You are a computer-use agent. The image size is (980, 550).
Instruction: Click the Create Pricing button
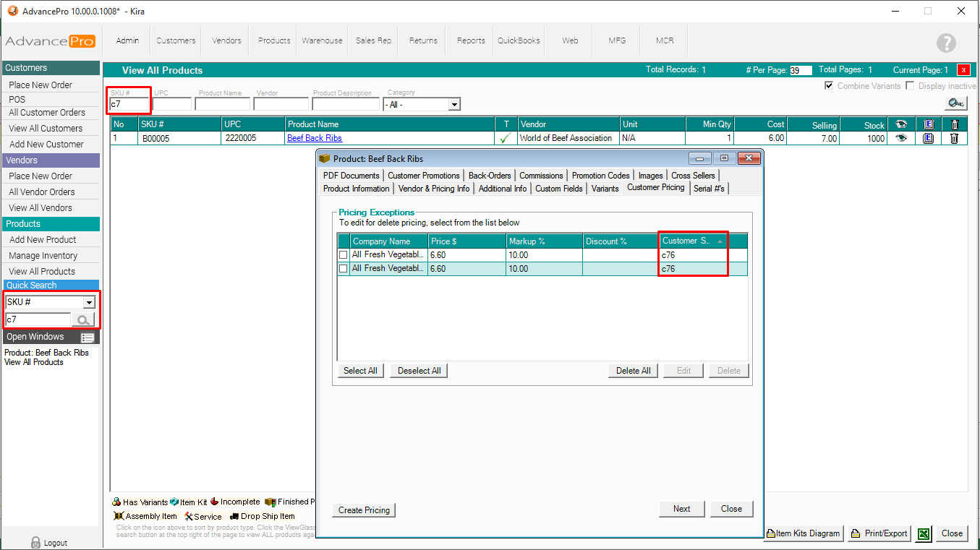click(x=364, y=510)
